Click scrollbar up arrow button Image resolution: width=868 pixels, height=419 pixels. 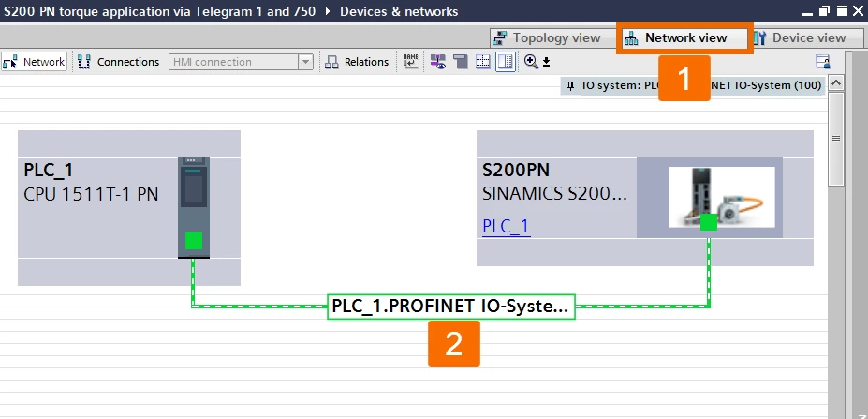836,83
